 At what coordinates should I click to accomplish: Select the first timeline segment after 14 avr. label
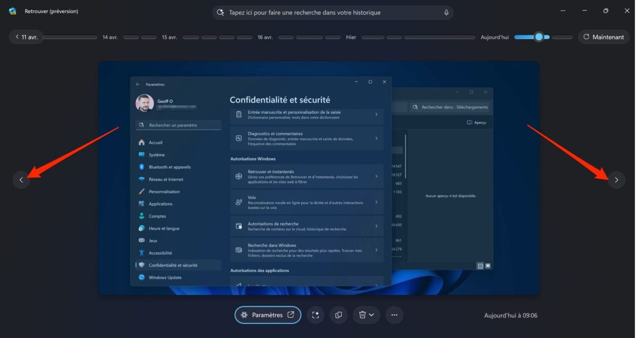click(x=131, y=37)
